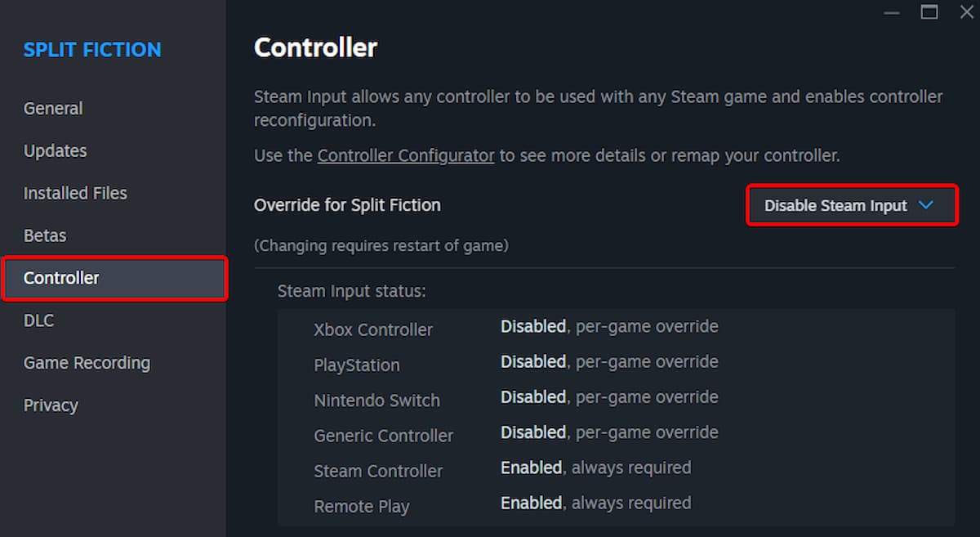Image resolution: width=980 pixels, height=537 pixels.
Task: Maximize the properties window
Action: [x=929, y=12]
